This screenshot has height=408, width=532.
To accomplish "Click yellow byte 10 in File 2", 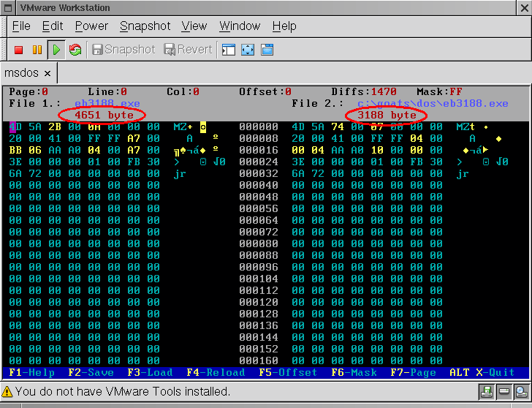I will 377,150.
